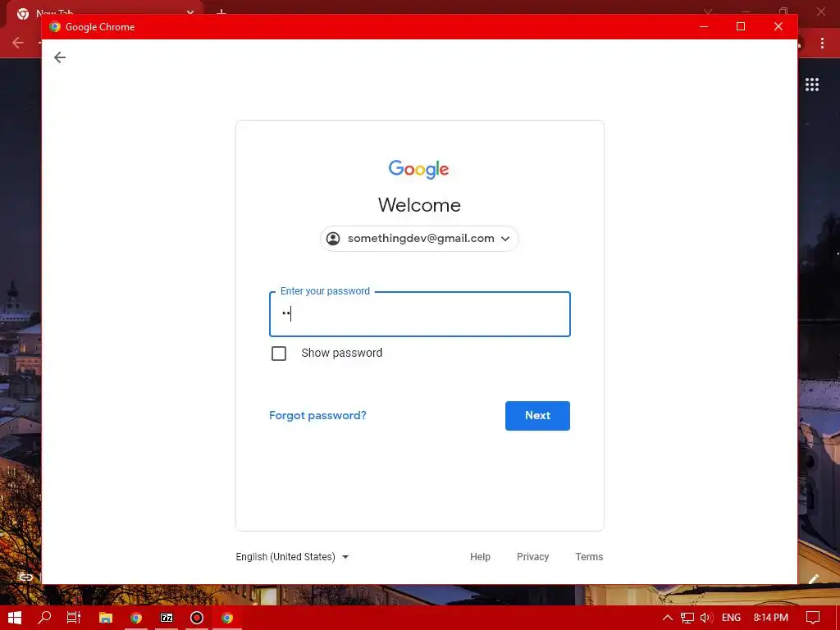Image resolution: width=840 pixels, height=630 pixels.
Task: Open the Privacy link in the footer
Action: click(x=532, y=557)
